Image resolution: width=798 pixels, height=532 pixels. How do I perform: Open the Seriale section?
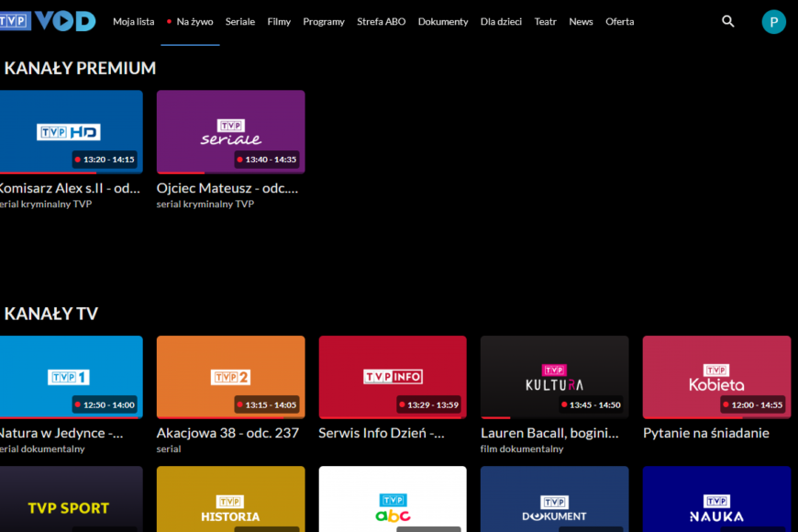pos(239,21)
